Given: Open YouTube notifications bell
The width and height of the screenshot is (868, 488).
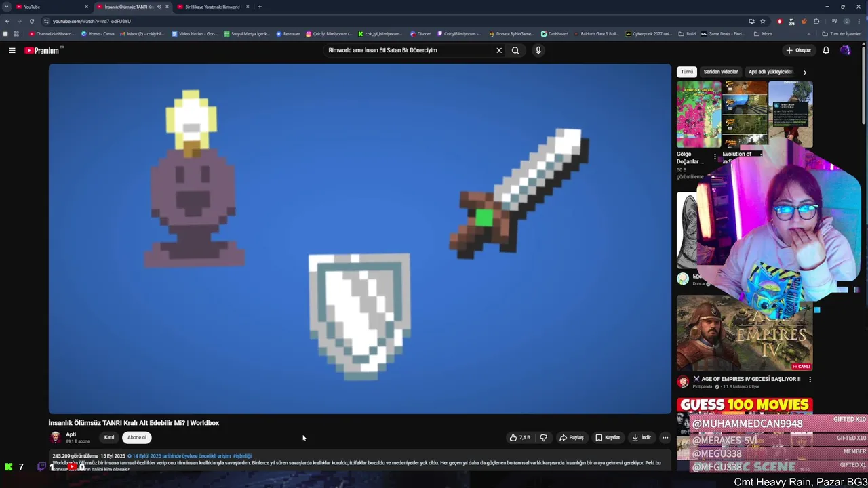Looking at the screenshot, I should pyautogui.click(x=826, y=50).
